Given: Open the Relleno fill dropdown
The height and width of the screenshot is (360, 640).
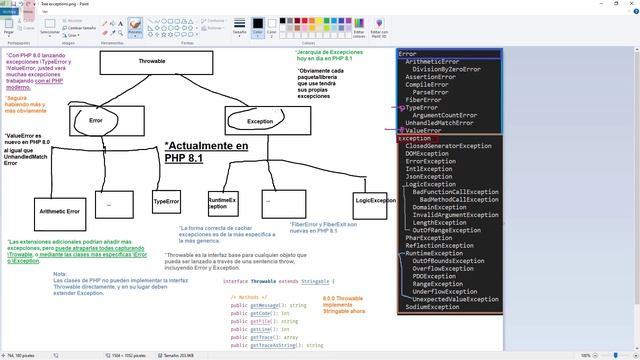Looking at the screenshot, I should (212, 28).
